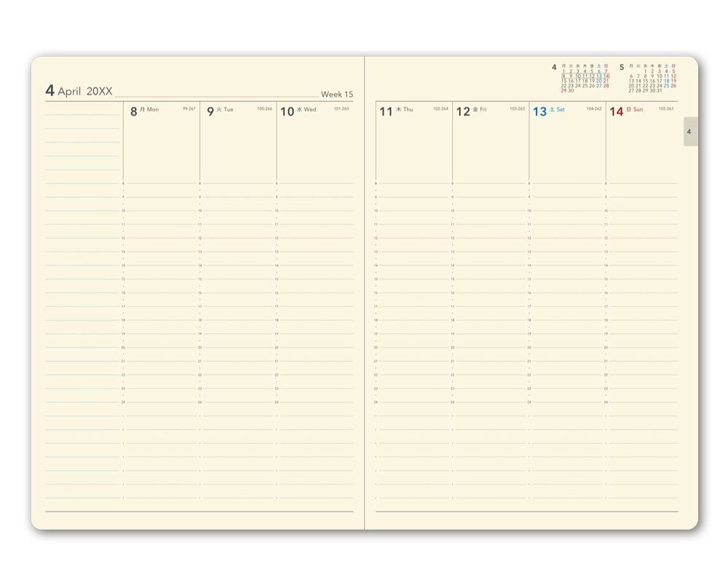Click the 18 hour marker on Saturday
This screenshot has height=582, width=728.
[x=530, y=320]
